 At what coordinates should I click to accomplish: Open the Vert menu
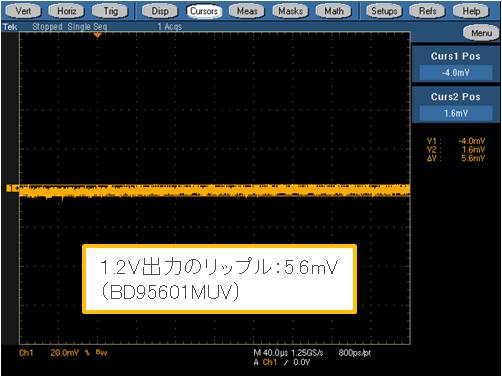pyautogui.click(x=23, y=11)
